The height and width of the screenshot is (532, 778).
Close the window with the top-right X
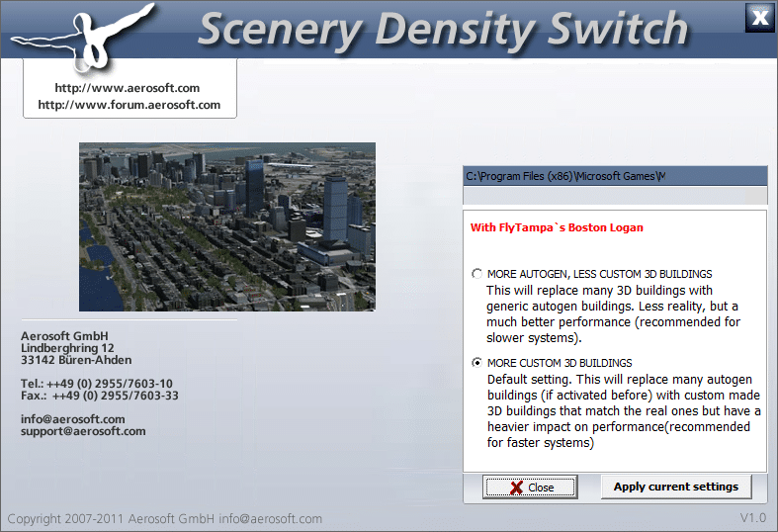(758, 17)
